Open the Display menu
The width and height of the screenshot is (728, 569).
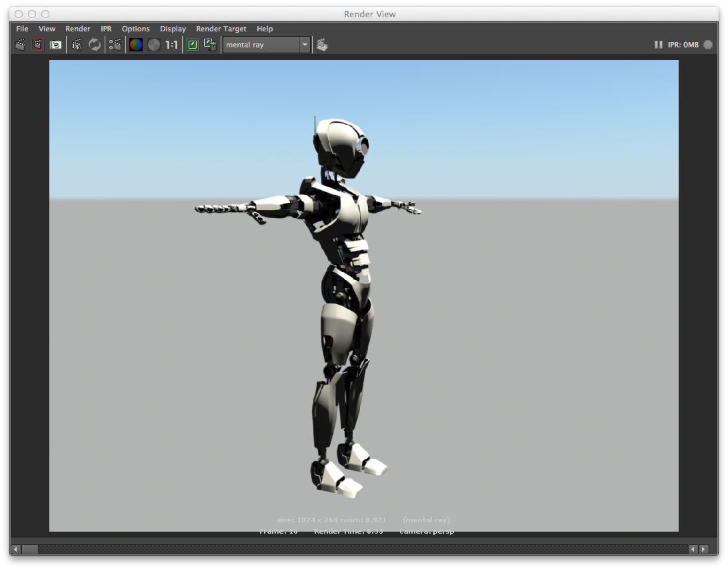pos(173,29)
